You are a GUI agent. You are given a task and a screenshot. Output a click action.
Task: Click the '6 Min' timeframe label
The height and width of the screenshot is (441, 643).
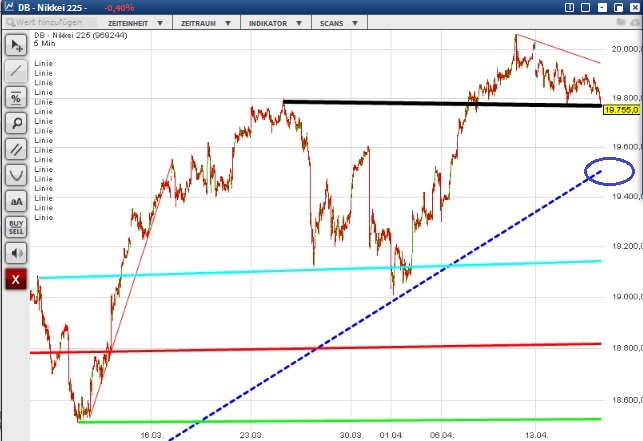(45, 43)
